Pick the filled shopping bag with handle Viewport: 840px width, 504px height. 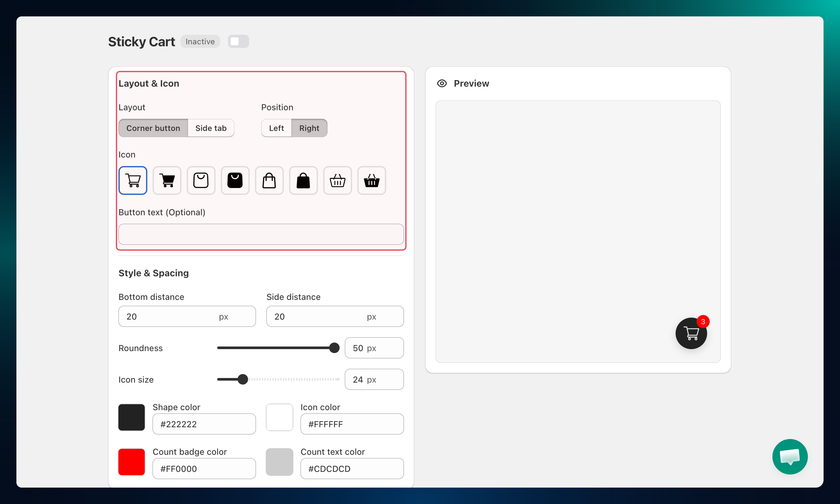[303, 180]
